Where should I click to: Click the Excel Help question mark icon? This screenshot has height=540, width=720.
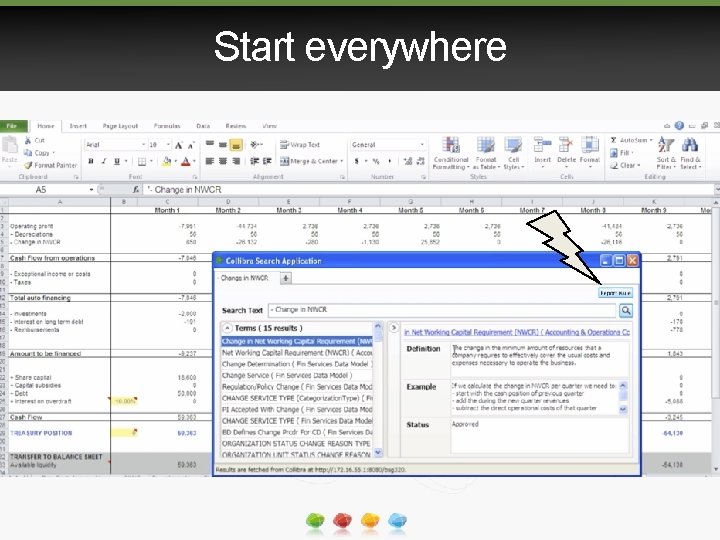[x=679, y=125]
